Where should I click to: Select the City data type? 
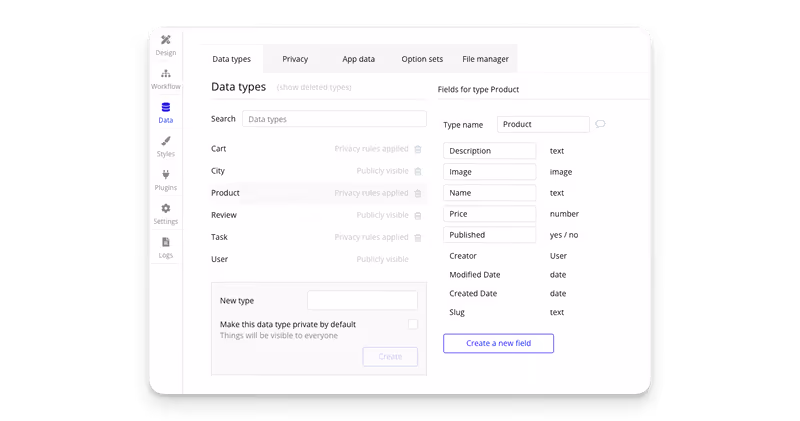coord(218,170)
